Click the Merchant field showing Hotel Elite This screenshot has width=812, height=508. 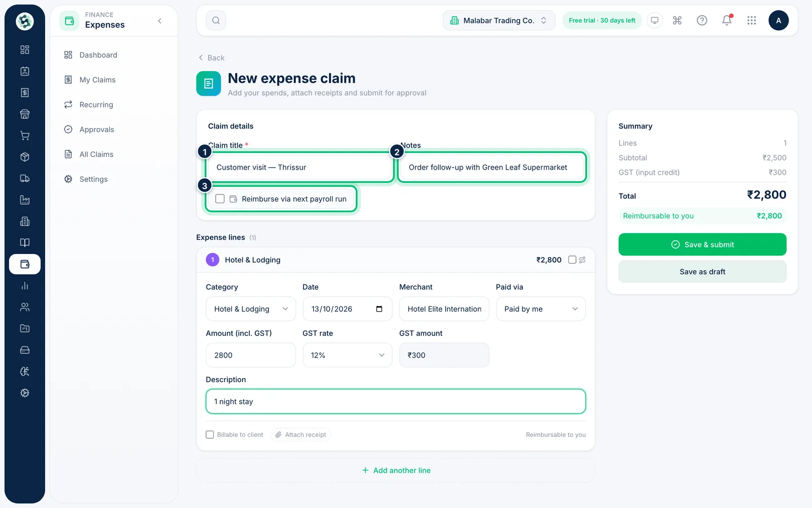pyautogui.click(x=444, y=309)
